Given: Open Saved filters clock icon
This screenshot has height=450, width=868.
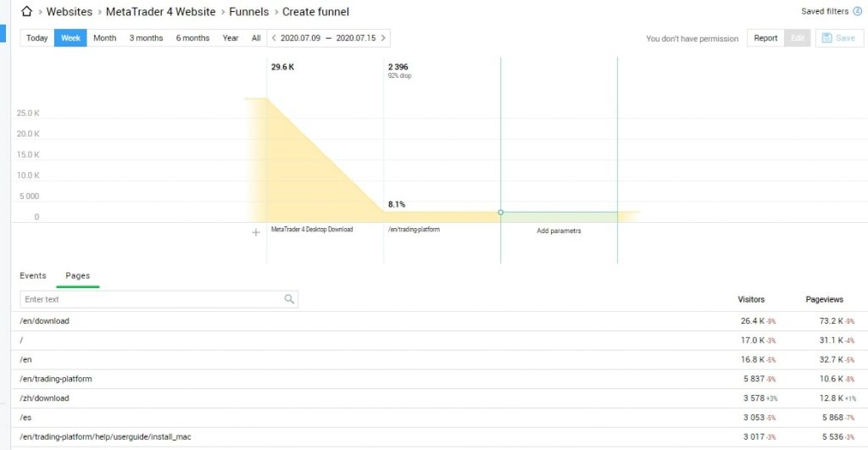Looking at the screenshot, I should tap(858, 11).
